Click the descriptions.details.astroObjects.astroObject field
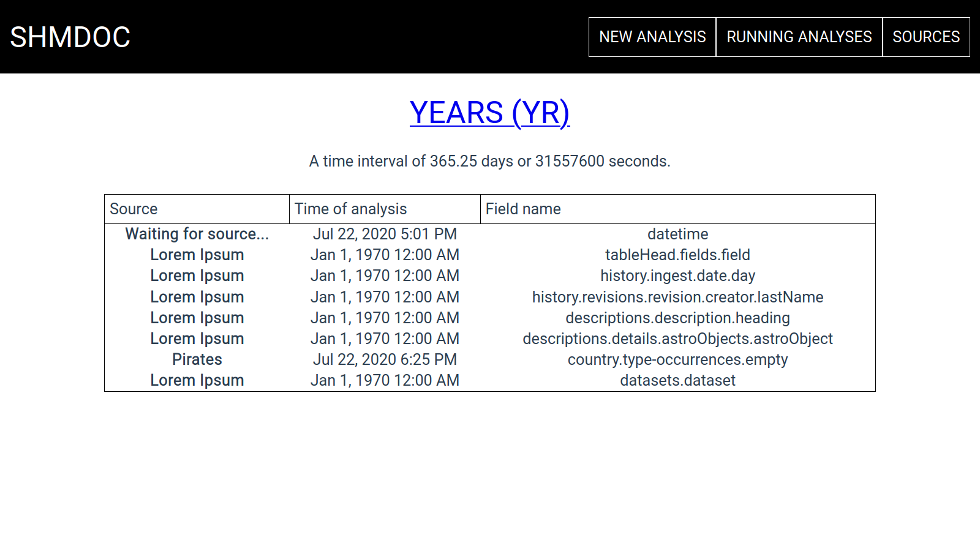This screenshot has height=551, width=980. click(677, 339)
